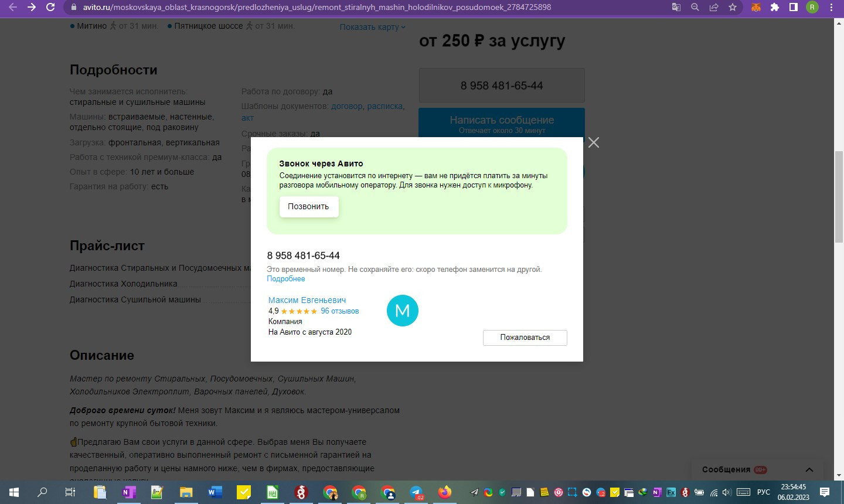Screen dimensions: 844x504
Task: Click the Диагностика Холодильника price row
Action: pos(124,284)
